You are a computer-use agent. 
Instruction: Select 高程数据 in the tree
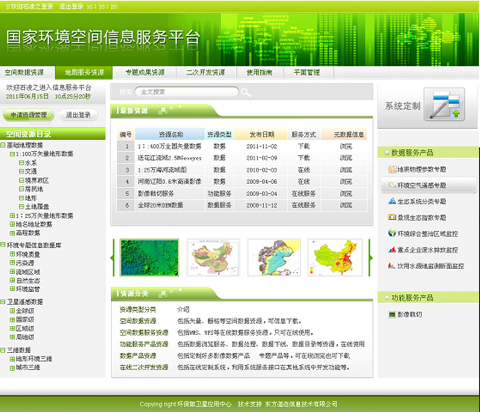click(x=28, y=233)
